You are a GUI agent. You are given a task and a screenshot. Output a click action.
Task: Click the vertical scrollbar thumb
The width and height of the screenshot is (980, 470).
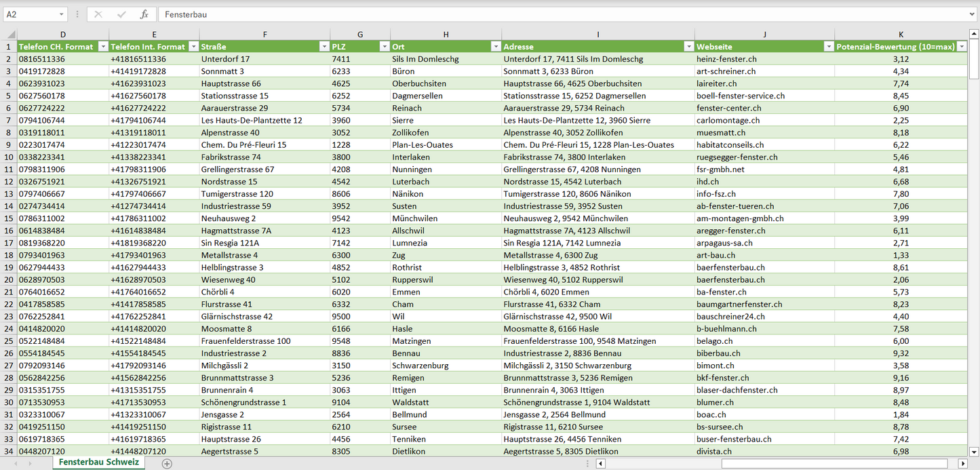[x=974, y=61]
